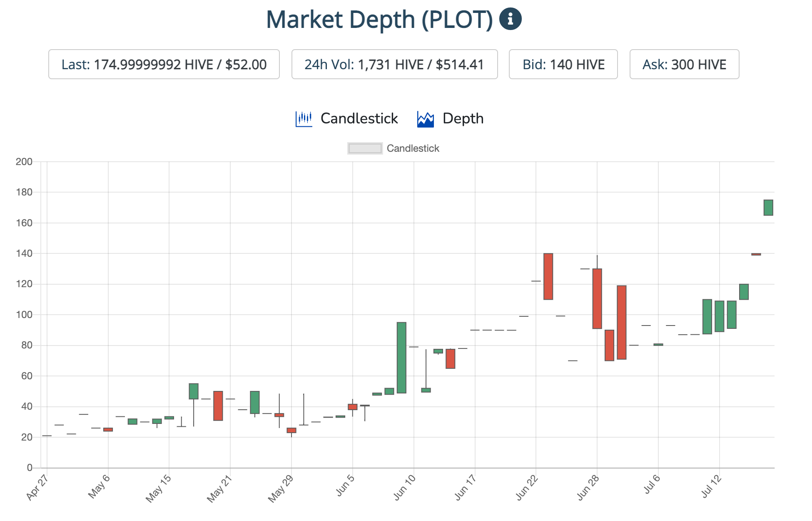Click the small red candle at 140 near chart end
The width and height of the screenshot is (812, 521).
tap(756, 254)
